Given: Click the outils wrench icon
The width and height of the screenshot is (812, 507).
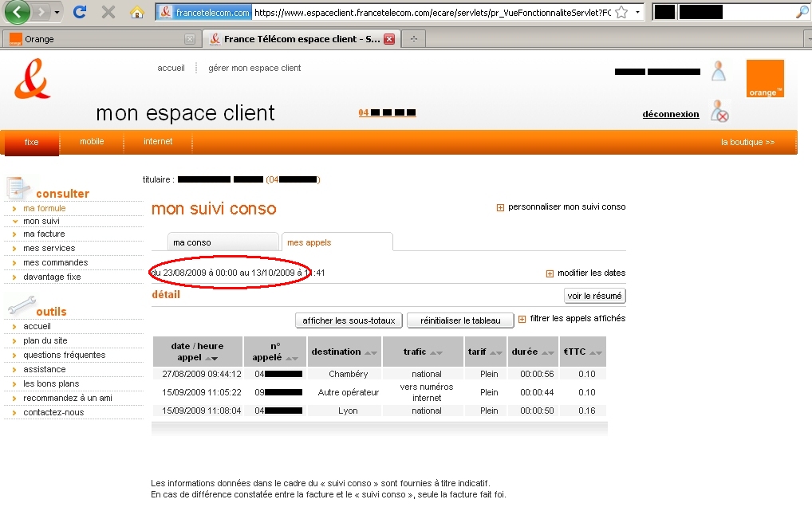Looking at the screenshot, I should click(x=22, y=306).
